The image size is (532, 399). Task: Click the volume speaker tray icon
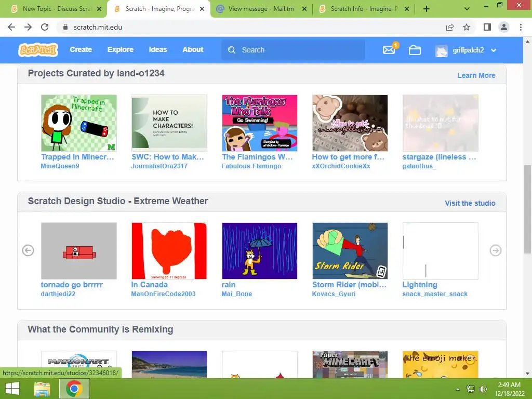(x=483, y=389)
